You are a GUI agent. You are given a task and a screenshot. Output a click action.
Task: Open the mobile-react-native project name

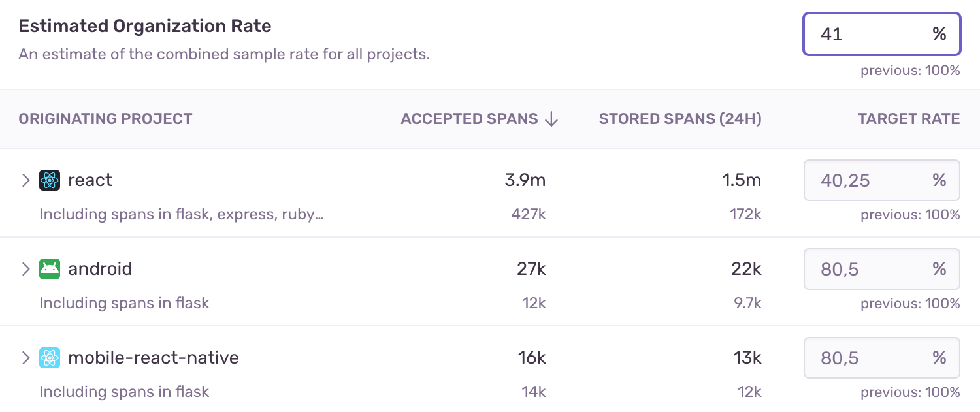coord(154,358)
